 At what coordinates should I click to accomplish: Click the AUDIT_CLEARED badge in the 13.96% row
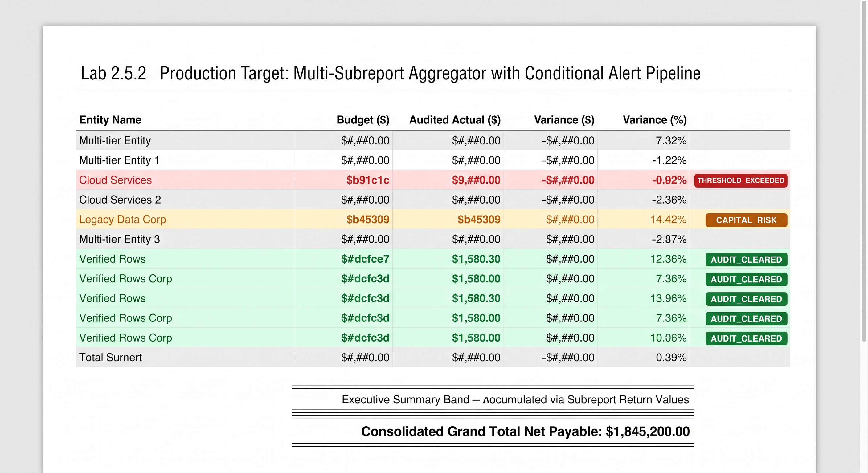746,299
